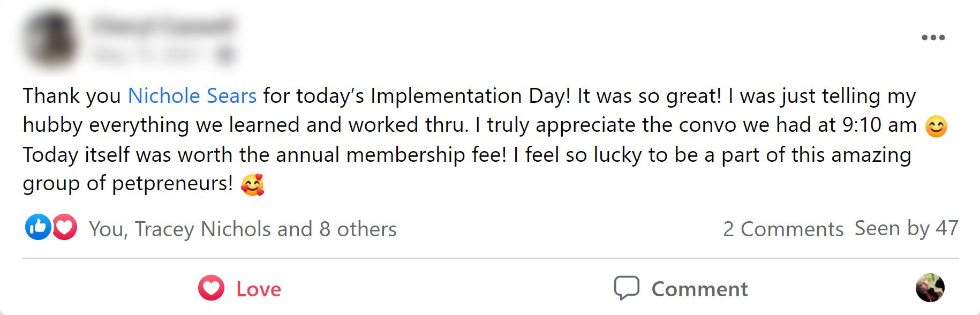
Task: Toggle the Love reaction on this post
Action: [x=239, y=288]
